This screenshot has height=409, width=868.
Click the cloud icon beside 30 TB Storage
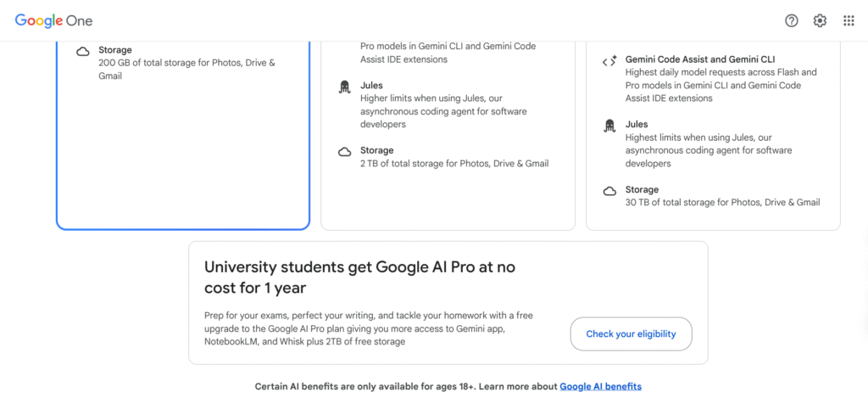tap(609, 191)
